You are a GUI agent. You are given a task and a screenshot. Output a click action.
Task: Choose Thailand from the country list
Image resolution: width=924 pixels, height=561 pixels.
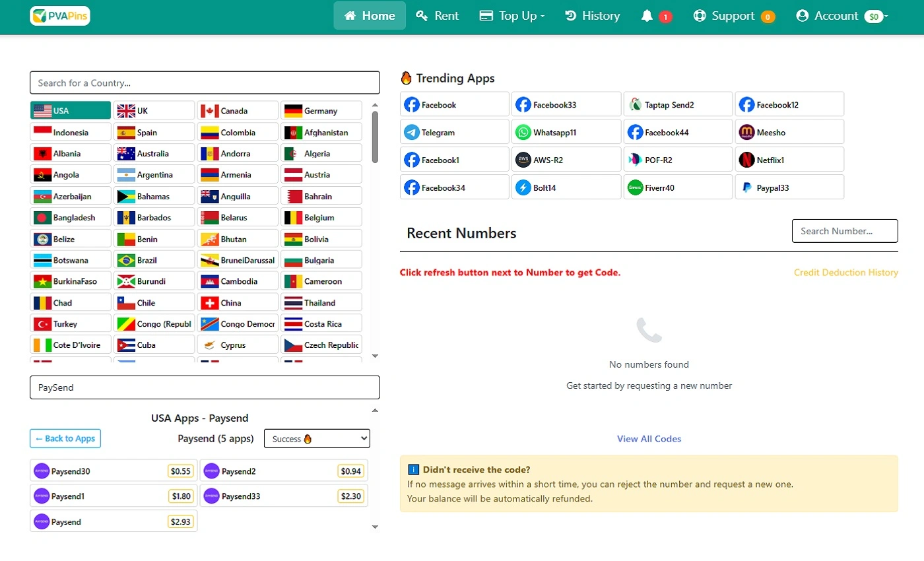point(321,302)
